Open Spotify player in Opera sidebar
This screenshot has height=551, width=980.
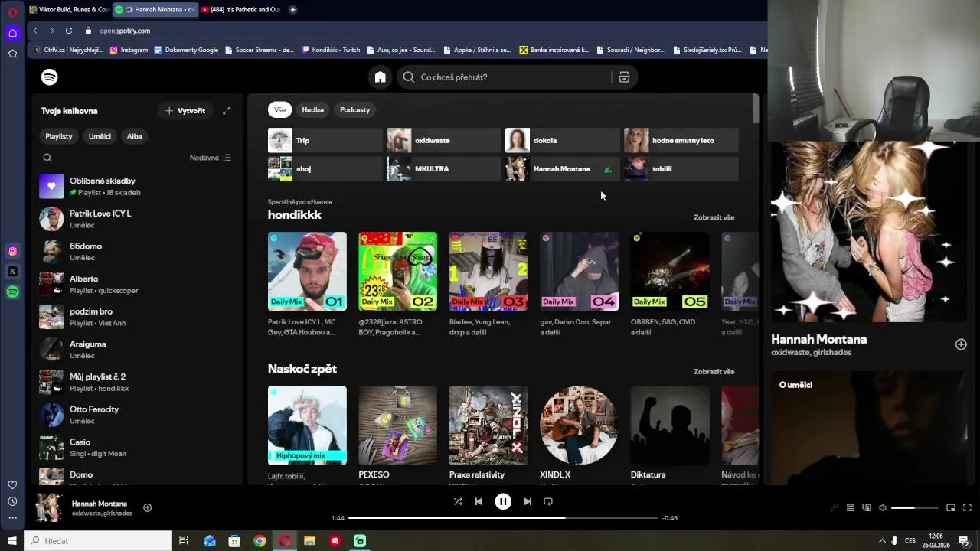[x=12, y=292]
